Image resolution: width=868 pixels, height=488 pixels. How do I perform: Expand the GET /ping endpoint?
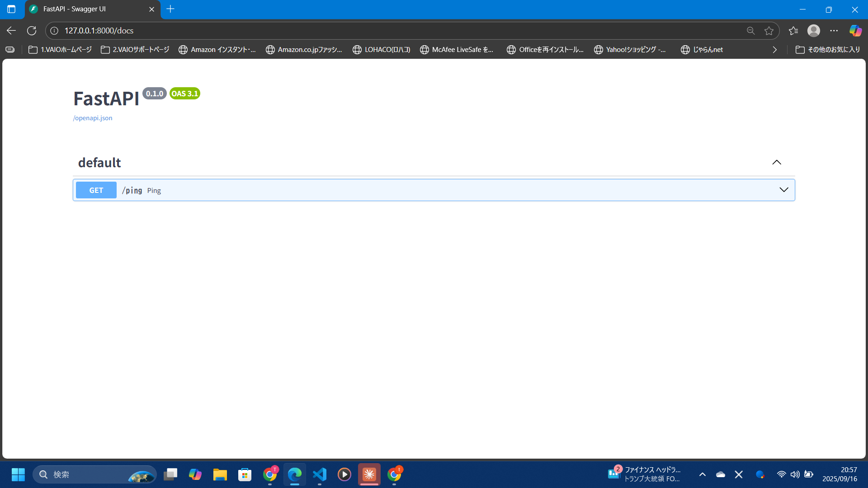[783, 190]
